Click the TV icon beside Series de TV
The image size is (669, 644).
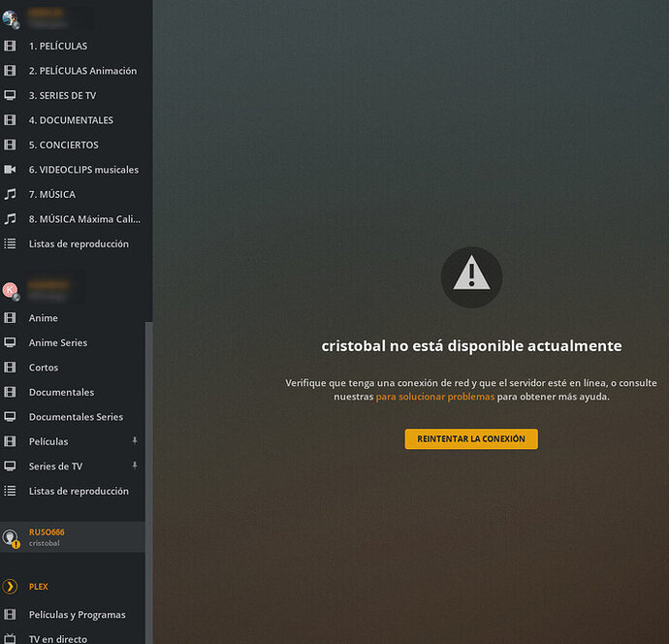point(10,467)
